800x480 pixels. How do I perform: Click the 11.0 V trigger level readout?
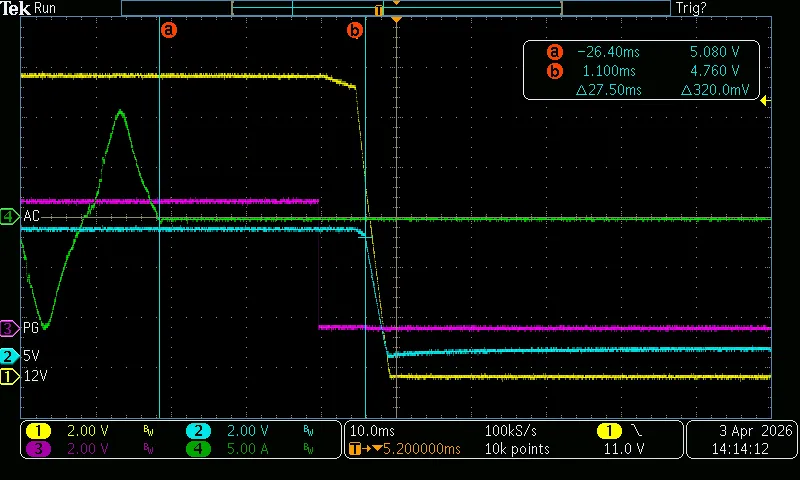(x=624, y=449)
